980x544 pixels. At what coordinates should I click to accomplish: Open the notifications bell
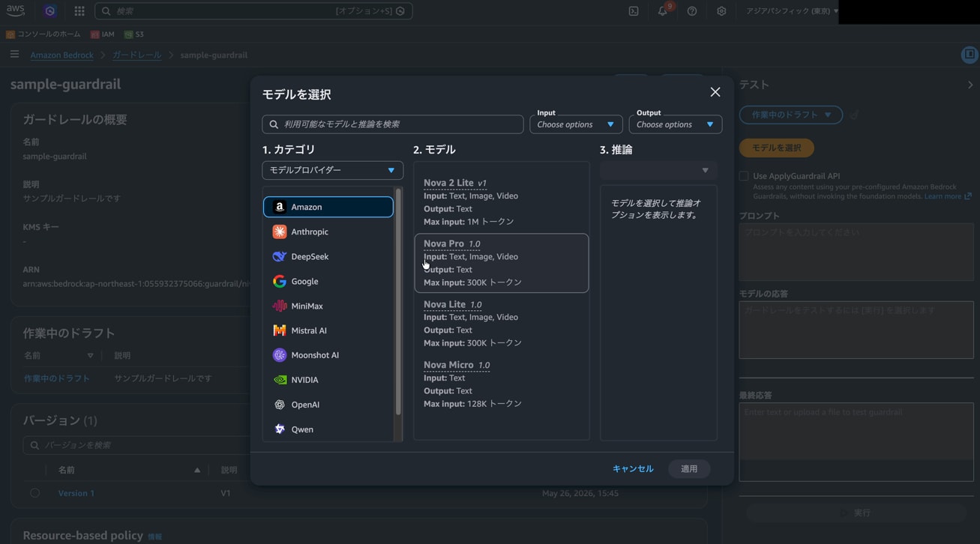(663, 11)
